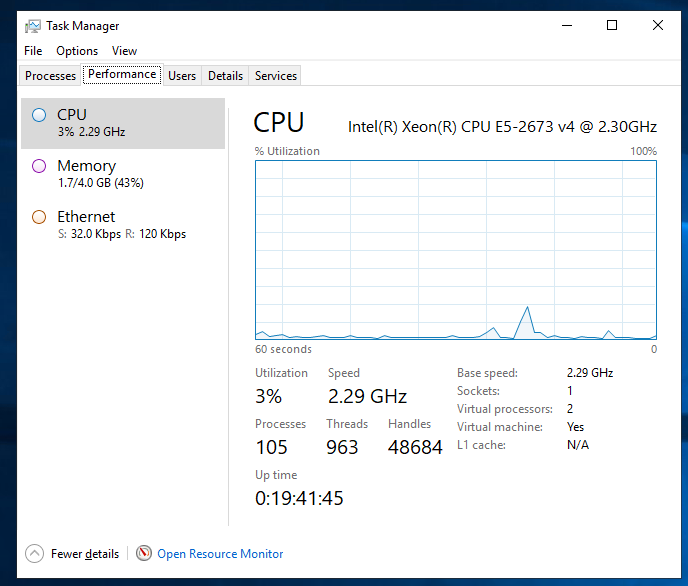The width and height of the screenshot is (688, 586).
Task: Select the Performance tab
Action: pos(122,74)
